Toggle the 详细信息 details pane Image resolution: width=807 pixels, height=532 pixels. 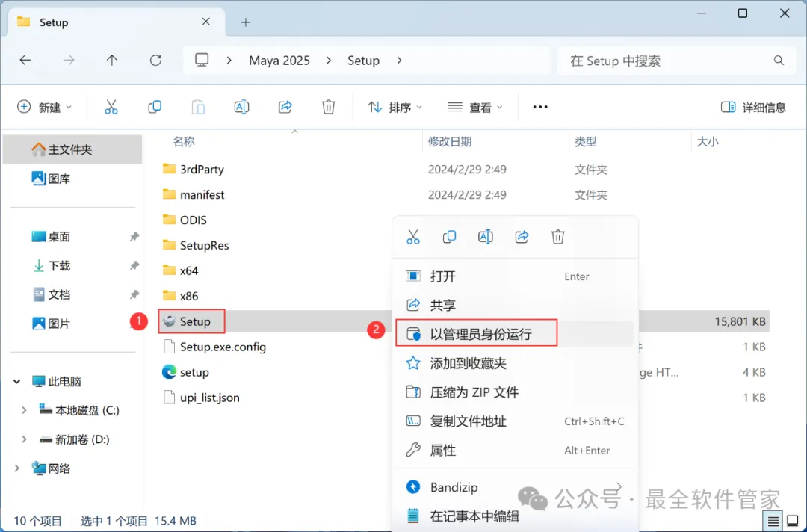753,107
